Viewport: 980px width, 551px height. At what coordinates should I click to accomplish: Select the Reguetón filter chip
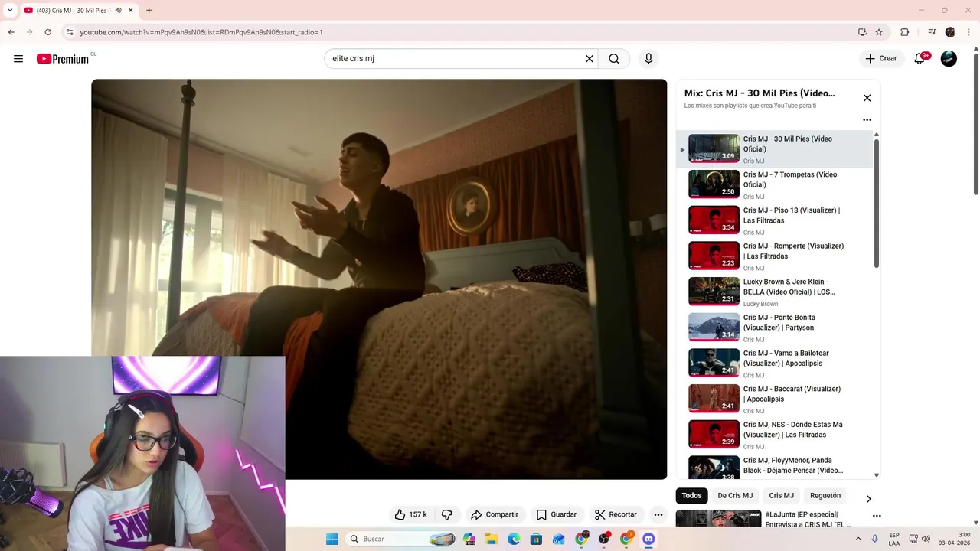pyautogui.click(x=825, y=495)
